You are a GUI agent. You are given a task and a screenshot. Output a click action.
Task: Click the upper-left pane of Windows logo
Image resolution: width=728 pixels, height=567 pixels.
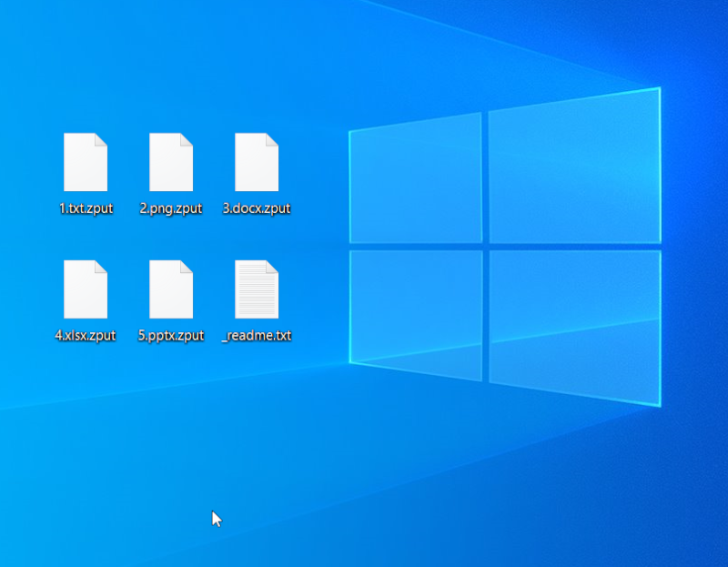416,180
